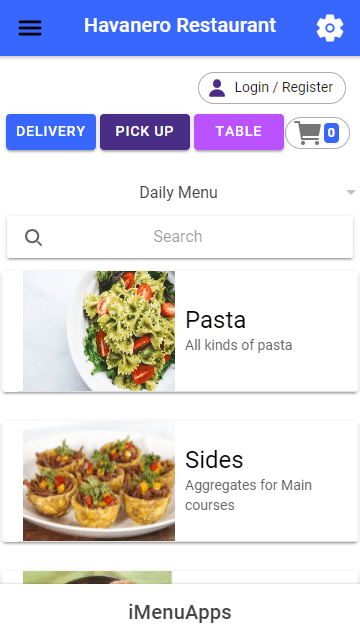This screenshot has height=633, width=360.
Task: Choose the PICK UP order option
Action: click(145, 132)
